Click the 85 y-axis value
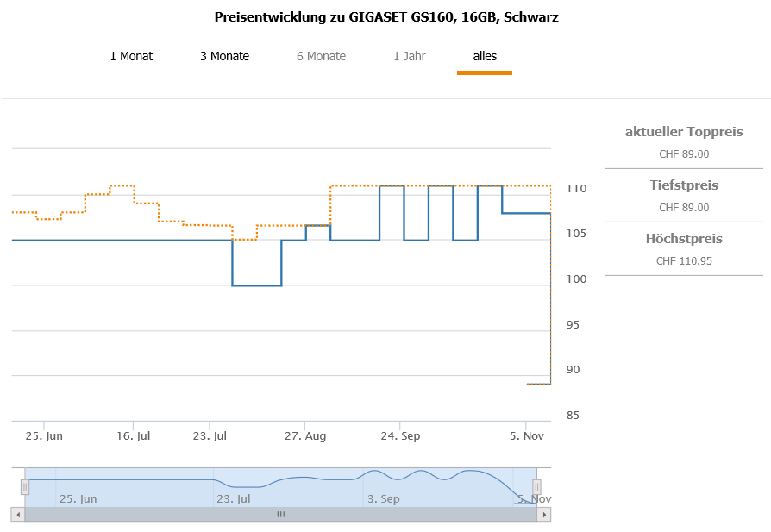 coord(573,416)
